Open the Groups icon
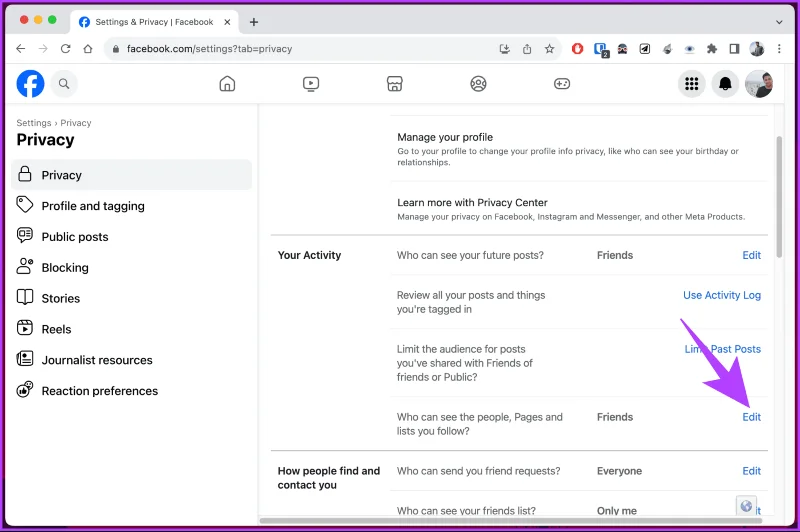800x532 pixels. coord(478,84)
